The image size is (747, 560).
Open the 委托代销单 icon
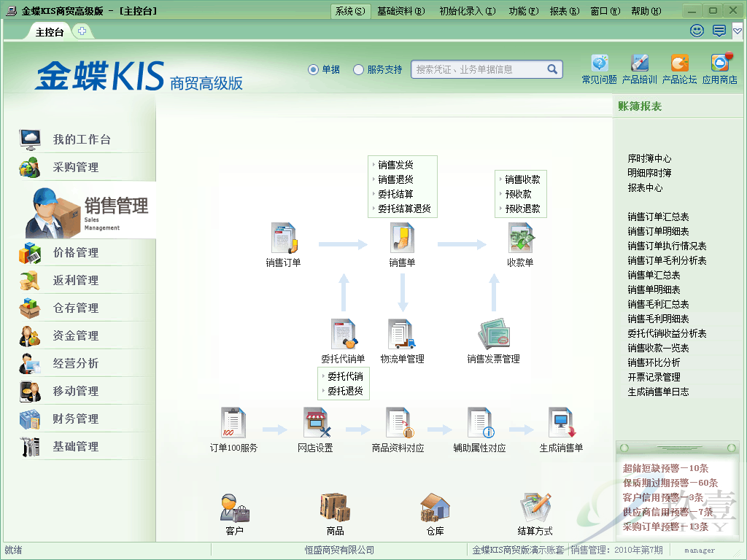tap(344, 334)
